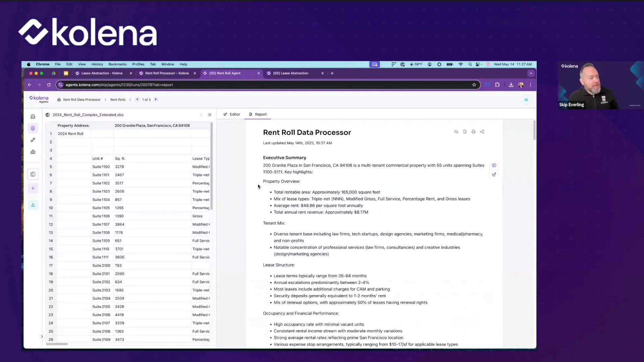Screen dimensions: 644x362
Task: Open the screen sharing indicator in menu bar
Action: pyautogui.click(x=375, y=64)
